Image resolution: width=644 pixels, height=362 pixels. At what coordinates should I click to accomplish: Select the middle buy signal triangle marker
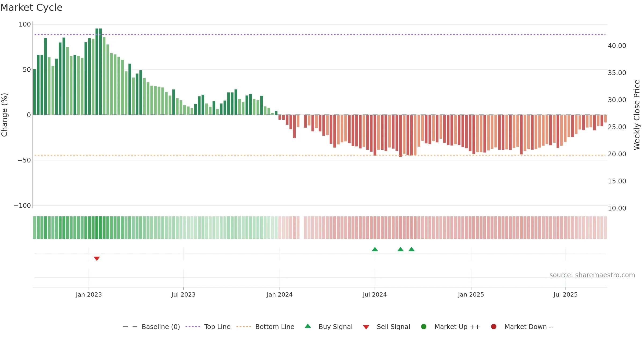(400, 249)
